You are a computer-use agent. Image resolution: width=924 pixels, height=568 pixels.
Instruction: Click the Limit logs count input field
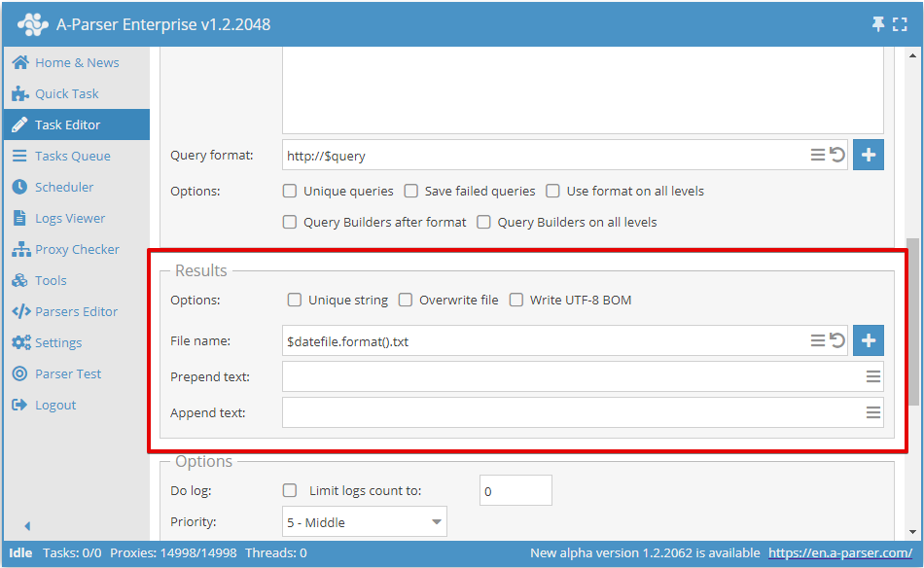(515, 491)
